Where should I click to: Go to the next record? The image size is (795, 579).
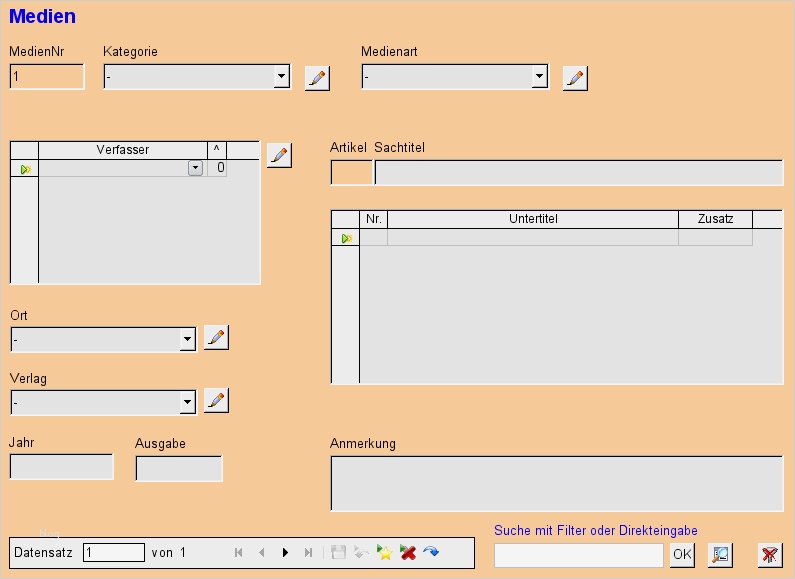pyautogui.click(x=285, y=553)
